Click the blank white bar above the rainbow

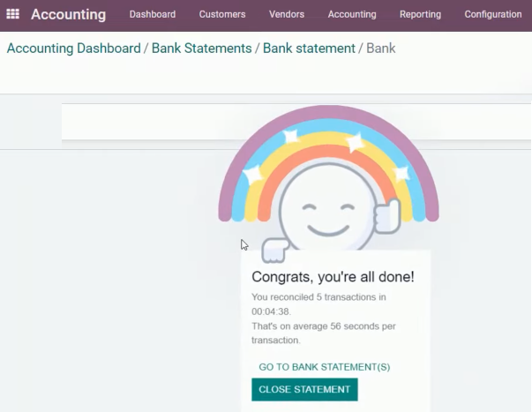click(141, 122)
